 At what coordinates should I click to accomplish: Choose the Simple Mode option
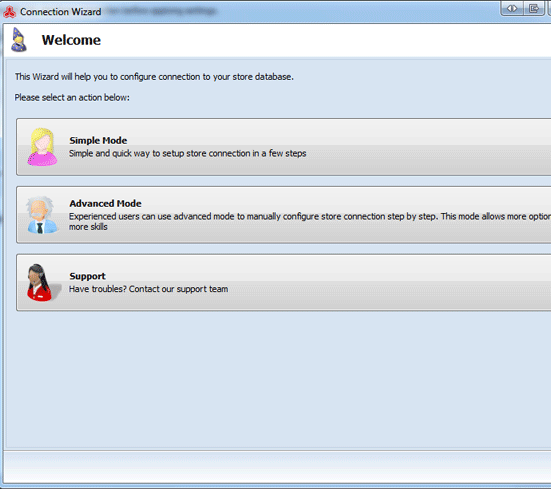click(x=284, y=147)
